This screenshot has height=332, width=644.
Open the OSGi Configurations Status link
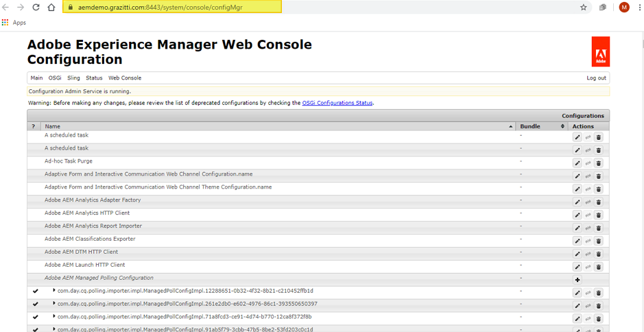click(337, 103)
